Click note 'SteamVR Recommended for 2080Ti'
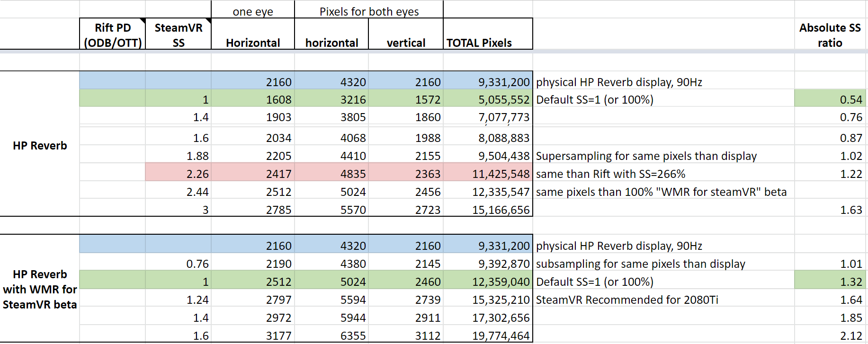The height and width of the screenshot is (344, 868). coord(627,300)
